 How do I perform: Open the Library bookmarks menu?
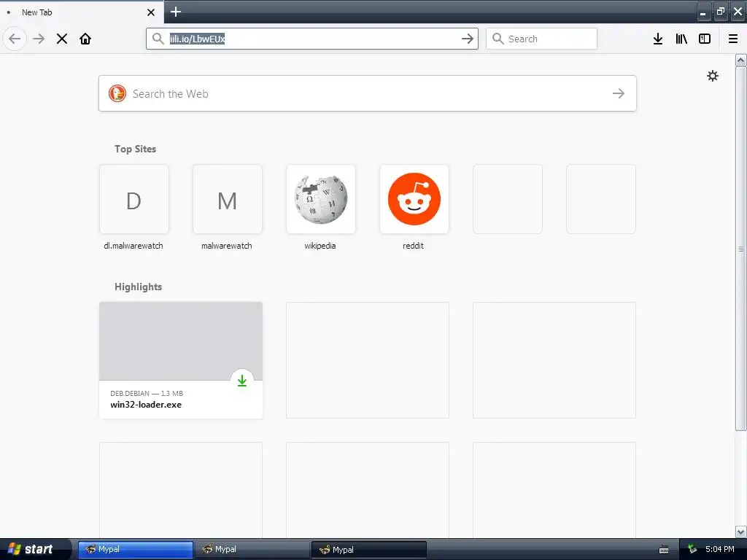pyautogui.click(x=681, y=39)
